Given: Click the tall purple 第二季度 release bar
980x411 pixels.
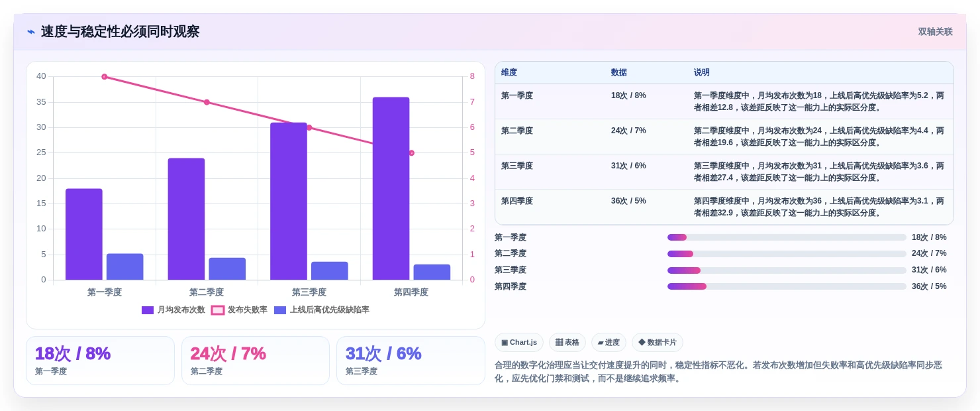Looking at the screenshot, I should 186,219.
